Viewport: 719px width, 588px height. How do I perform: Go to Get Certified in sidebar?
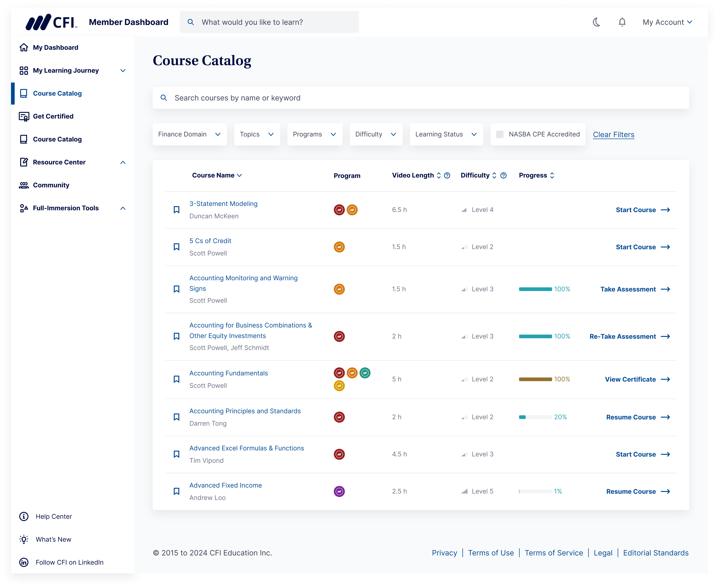(53, 116)
